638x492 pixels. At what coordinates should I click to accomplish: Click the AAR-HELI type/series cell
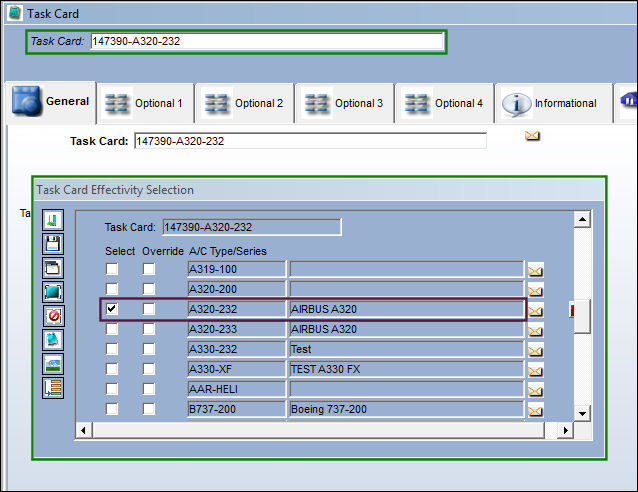pyautogui.click(x=236, y=389)
